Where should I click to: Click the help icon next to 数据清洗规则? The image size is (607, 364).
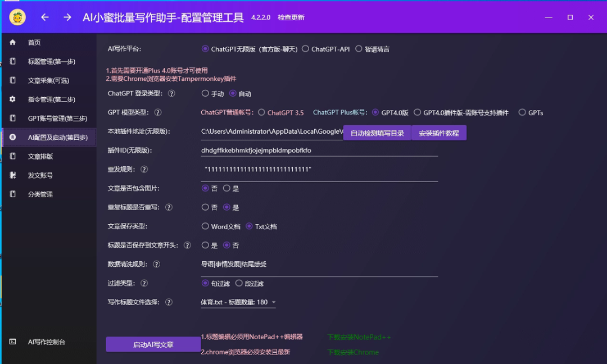[x=156, y=264]
